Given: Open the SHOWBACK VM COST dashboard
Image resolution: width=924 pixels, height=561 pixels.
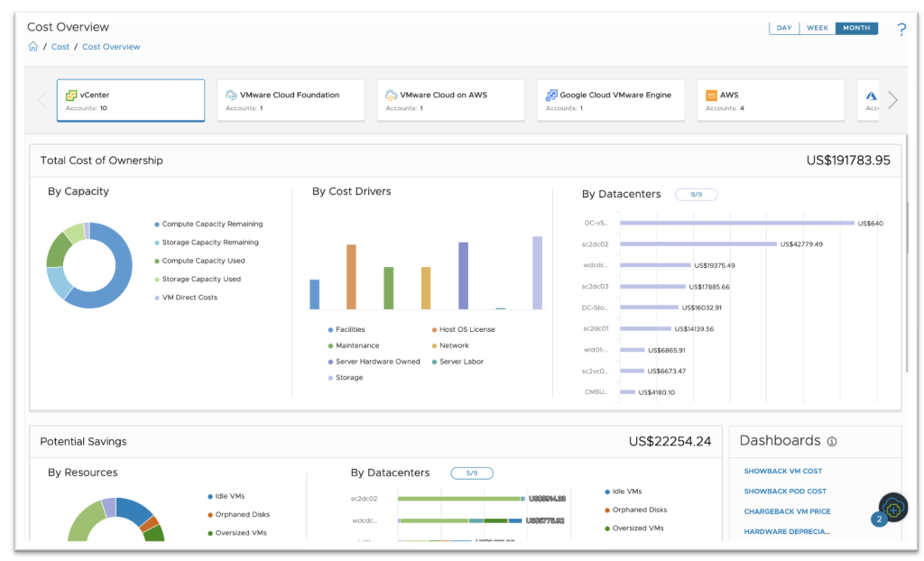Looking at the screenshot, I should (x=782, y=471).
